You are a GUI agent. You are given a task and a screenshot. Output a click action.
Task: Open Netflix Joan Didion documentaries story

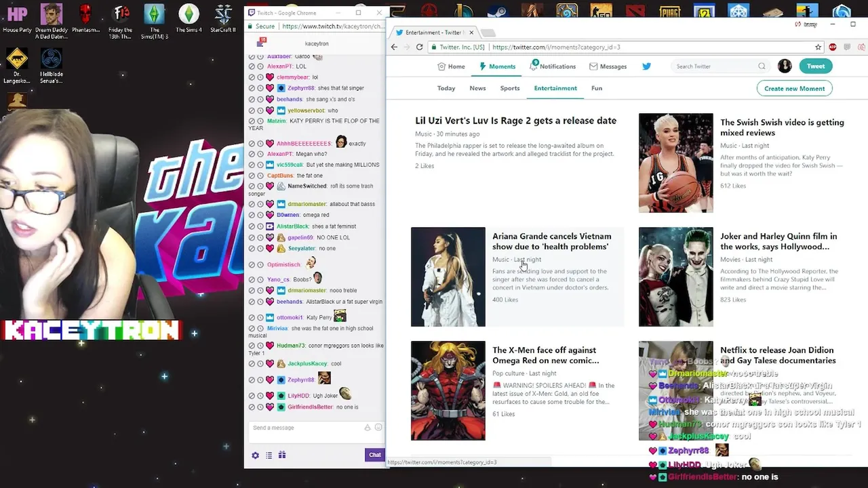778,355
